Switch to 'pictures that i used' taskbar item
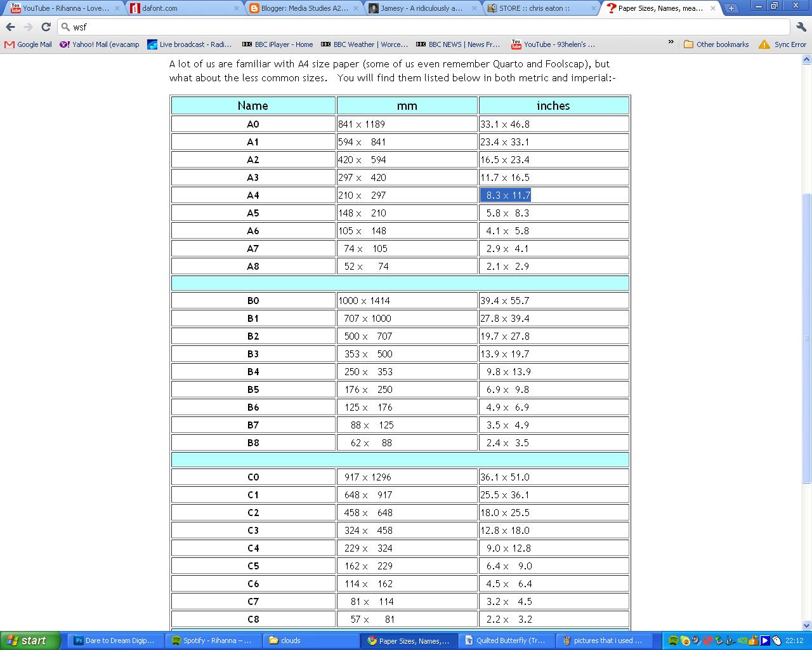The width and height of the screenshot is (812, 650). [603, 640]
